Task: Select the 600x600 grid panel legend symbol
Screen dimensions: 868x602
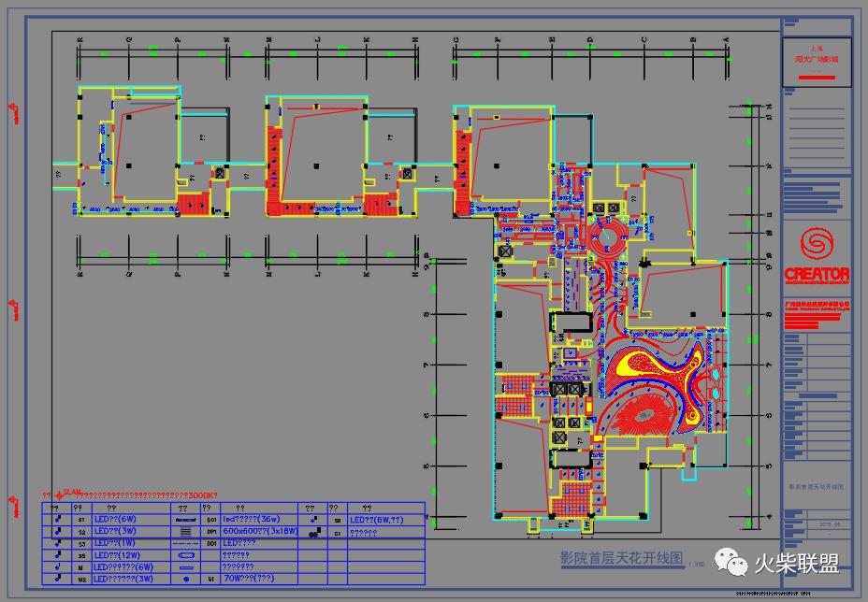Action: pyautogui.click(x=185, y=530)
